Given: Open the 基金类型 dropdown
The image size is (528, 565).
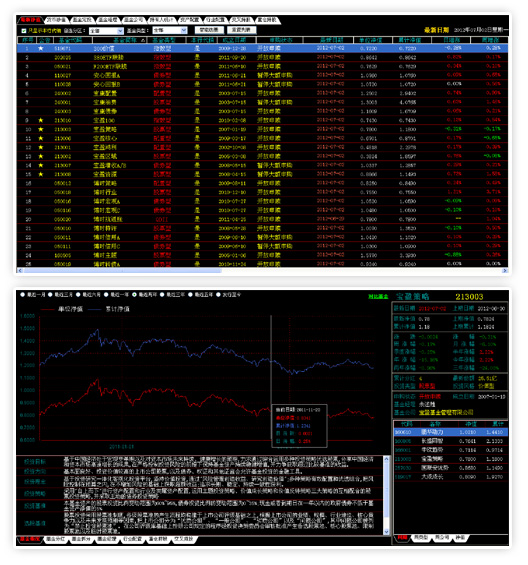Looking at the screenshot, I should 170,31.
